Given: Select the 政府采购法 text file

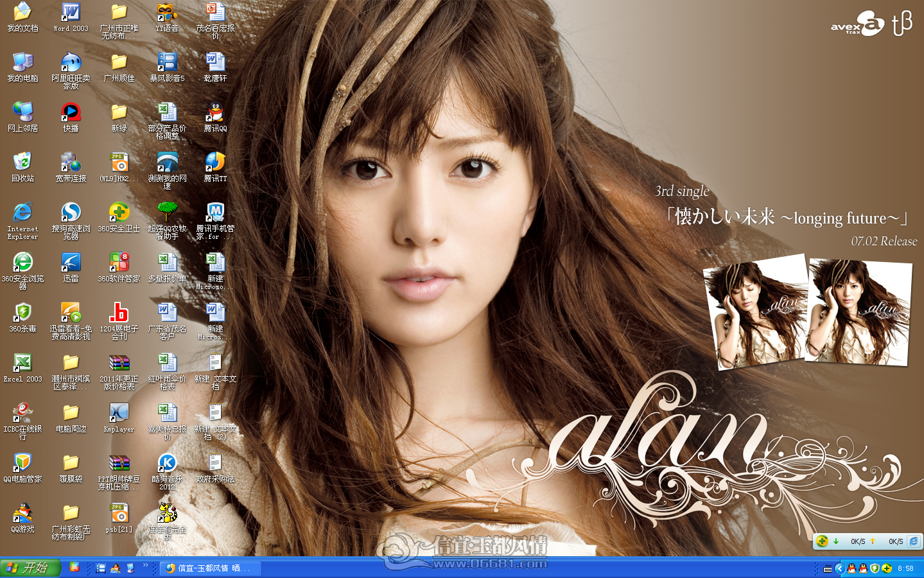Looking at the screenshot, I should pos(215,469).
